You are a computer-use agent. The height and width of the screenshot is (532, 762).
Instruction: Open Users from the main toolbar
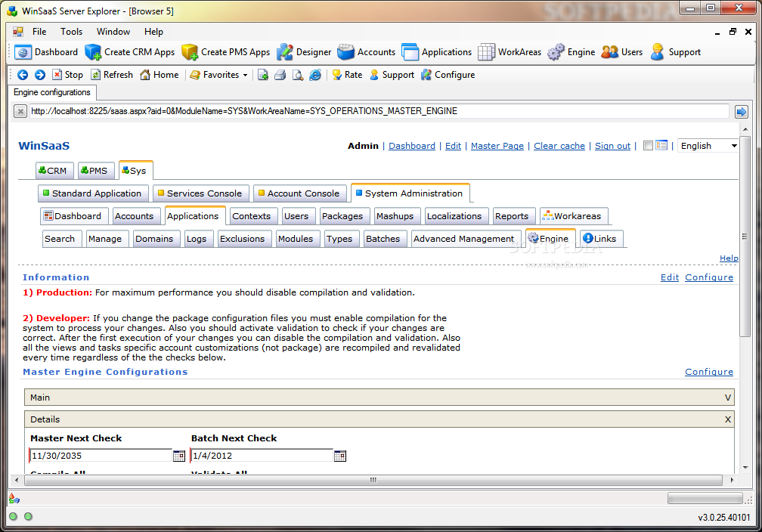coord(621,52)
